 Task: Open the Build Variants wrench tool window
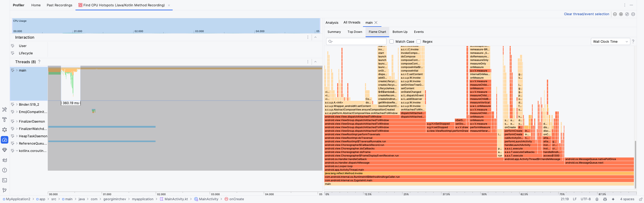(x=5, y=109)
